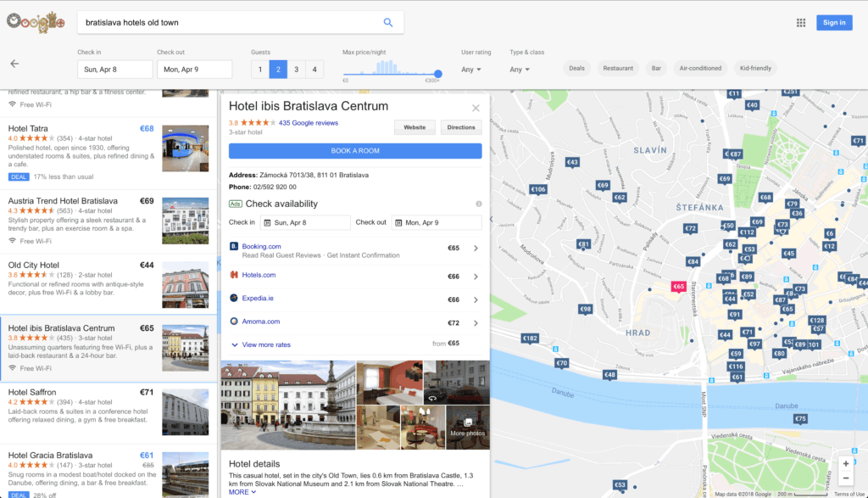
Task: Toggle the Deals filter chip
Action: pos(576,68)
